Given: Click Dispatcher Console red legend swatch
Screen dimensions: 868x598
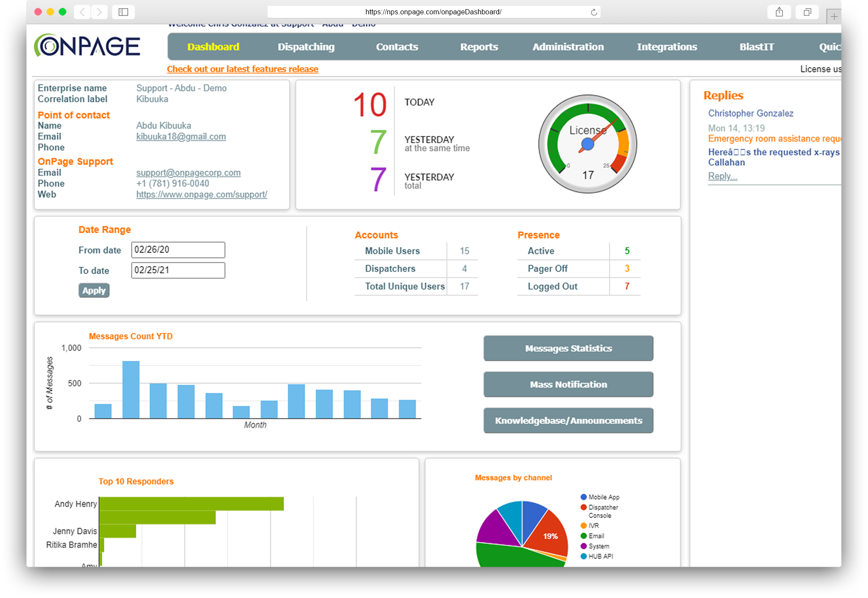Looking at the screenshot, I should pos(584,507).
